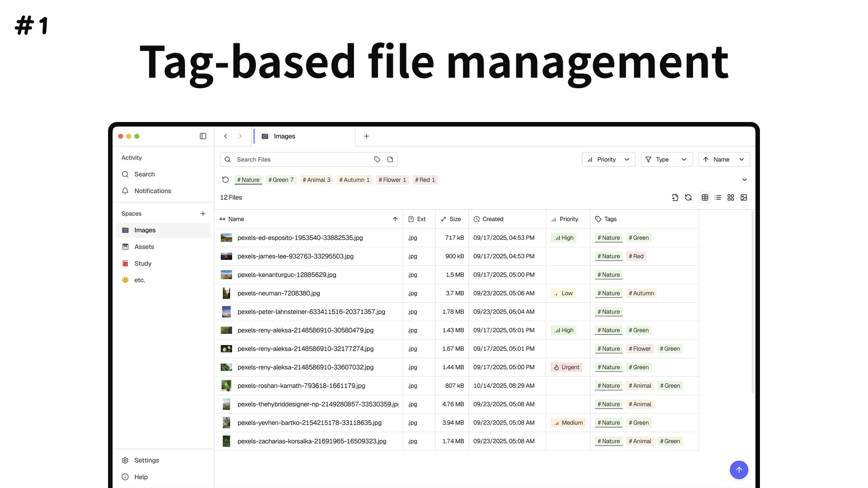Open the Type filter dropdown
Viewport: 868px width, 488px height.
pyautogui.click(x=667, y=159)
